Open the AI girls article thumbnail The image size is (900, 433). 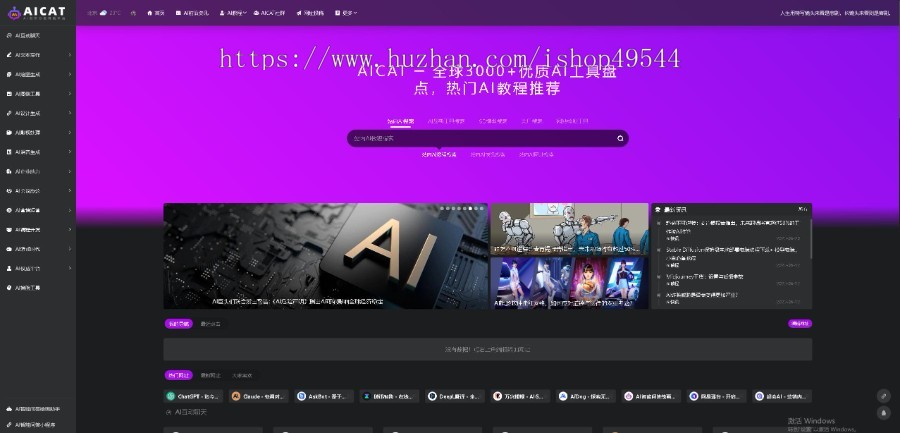tap(569, 283)
